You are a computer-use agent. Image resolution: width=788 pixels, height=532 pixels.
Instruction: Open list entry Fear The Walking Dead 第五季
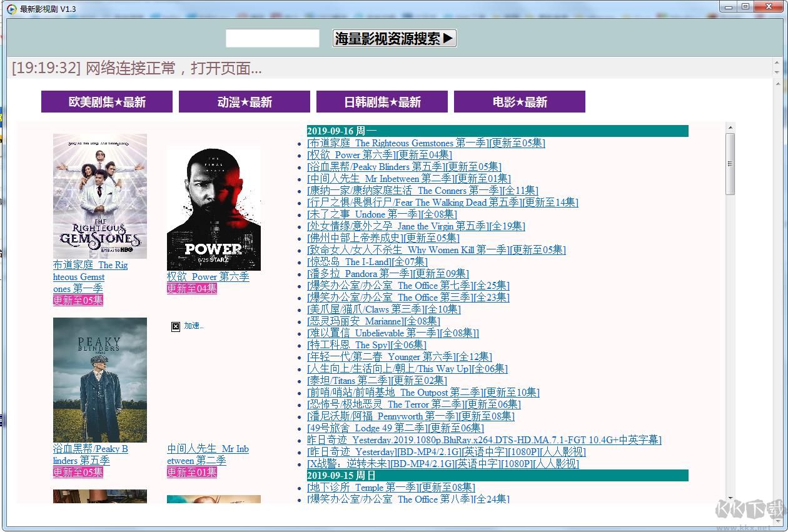click(442, 203)
